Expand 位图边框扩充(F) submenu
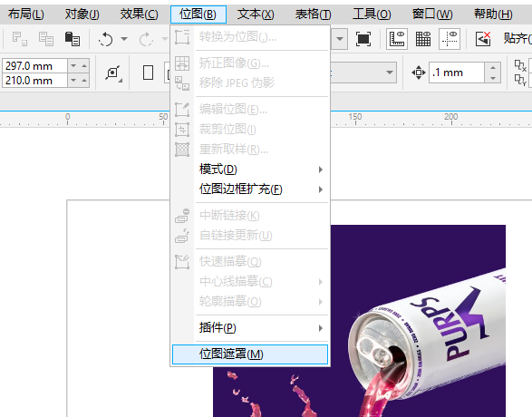The width and height of the screenshot is (532, 417). click(x=250, y=189)
